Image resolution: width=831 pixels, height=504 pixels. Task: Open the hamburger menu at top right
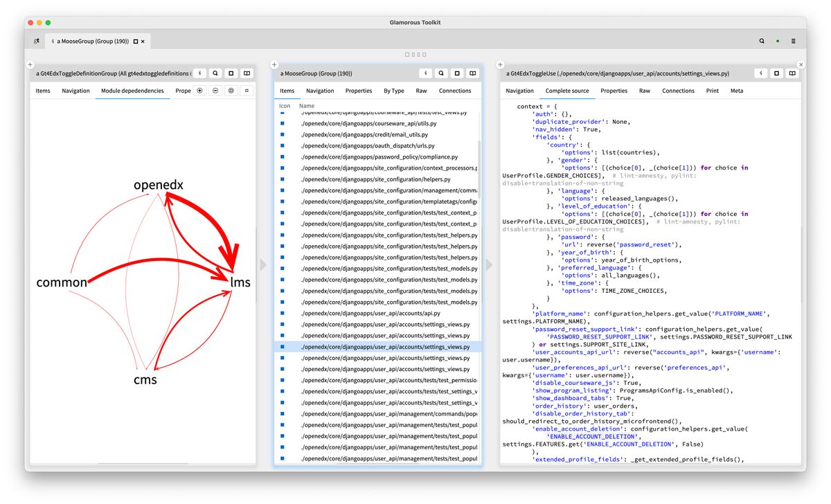pos(794,42)
